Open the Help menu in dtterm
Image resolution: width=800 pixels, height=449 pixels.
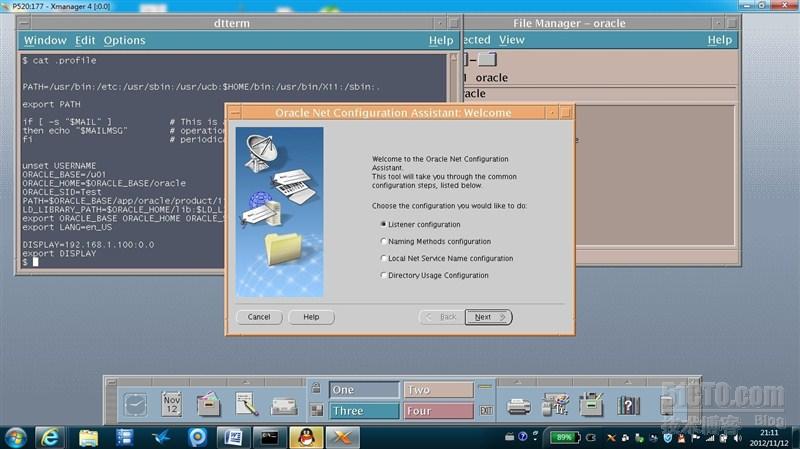[441, 40]
